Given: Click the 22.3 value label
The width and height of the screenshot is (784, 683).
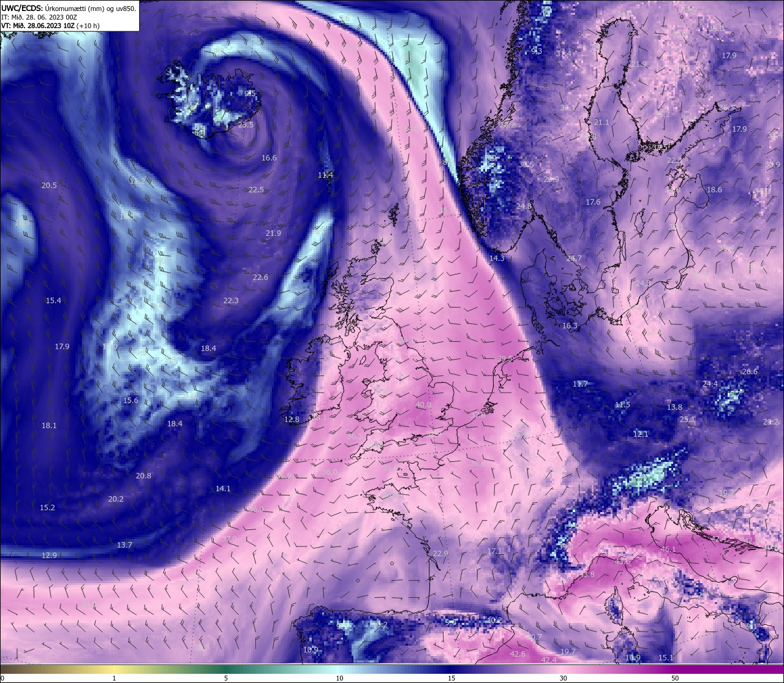Looking at the screenshot, I should click(231, 301).
